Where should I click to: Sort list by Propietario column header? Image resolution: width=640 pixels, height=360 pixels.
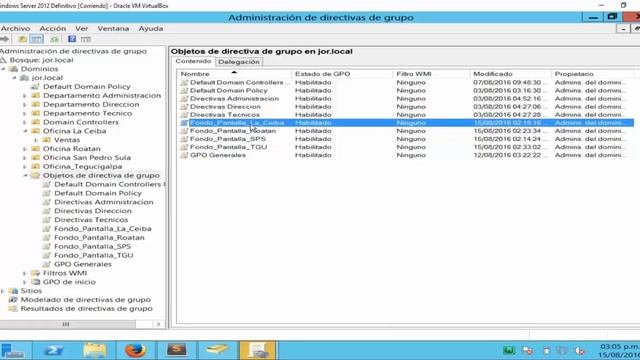592,74
